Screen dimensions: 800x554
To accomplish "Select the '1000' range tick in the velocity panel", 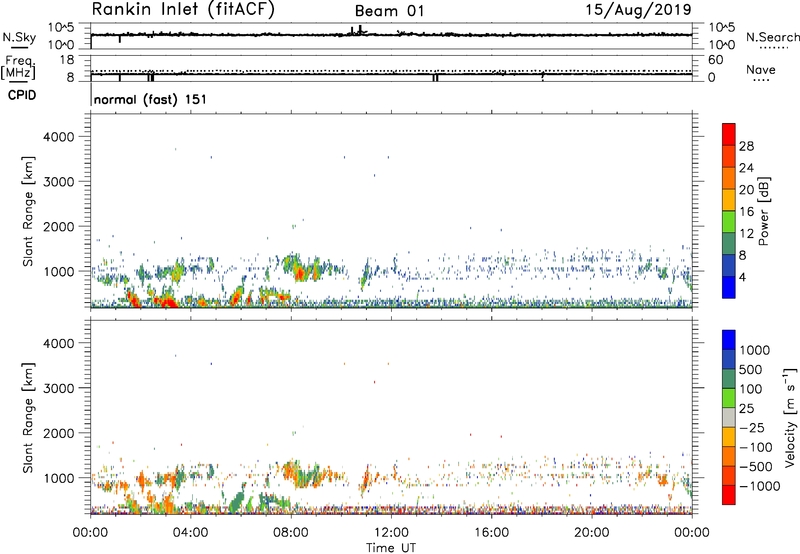I will [59, 478].
